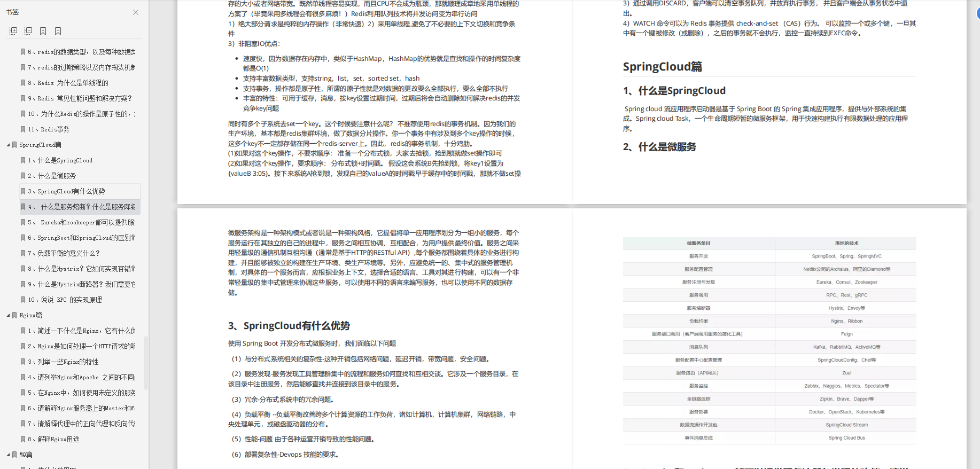The image size is (980, 469).
Task: Click the add bookmark icon
Action: click(x=43, y=31)
